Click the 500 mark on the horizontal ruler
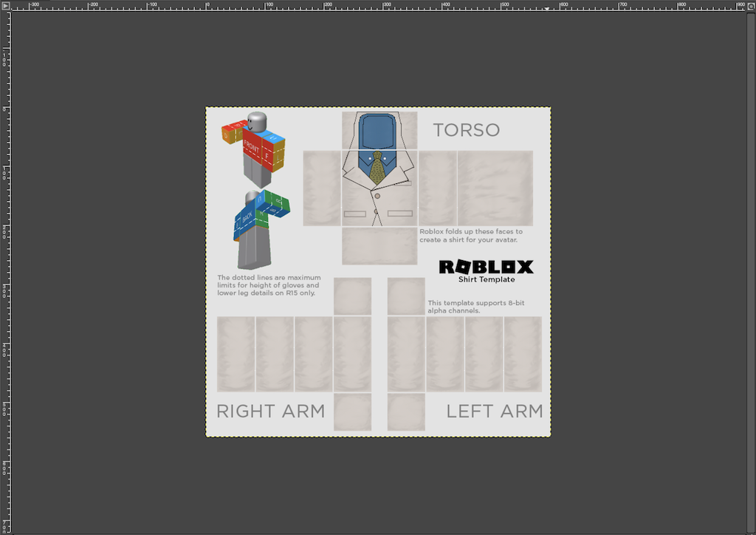The height and width of the screenshot is (535, 756). pyautogui.click(x=505, y=5)
